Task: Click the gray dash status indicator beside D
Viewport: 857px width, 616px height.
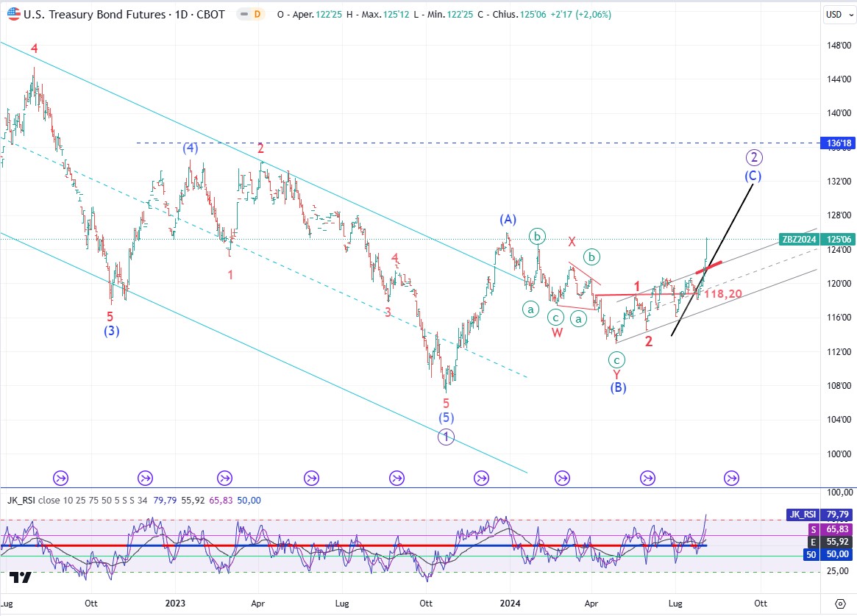Action: click(x=243, y=14)
